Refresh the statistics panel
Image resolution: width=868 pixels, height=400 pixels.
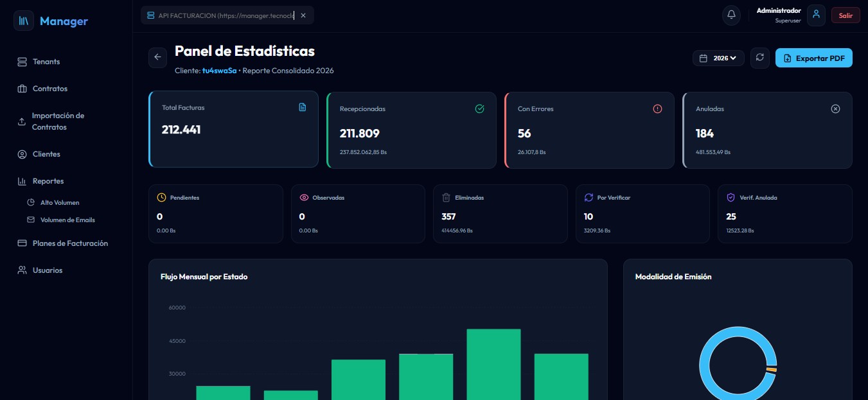coord(760,58)
